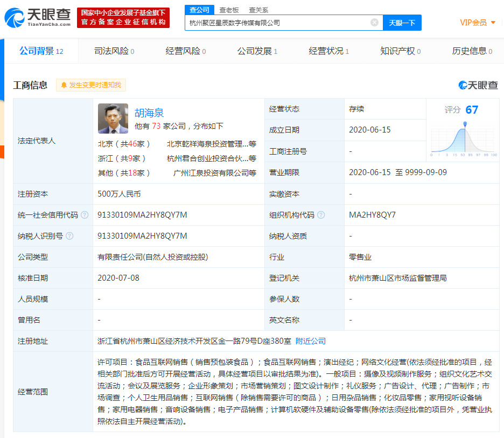The height and width of the screenshot is (438, 504).
Task: Click the TianYanCha logo
Action: [38, 18]
